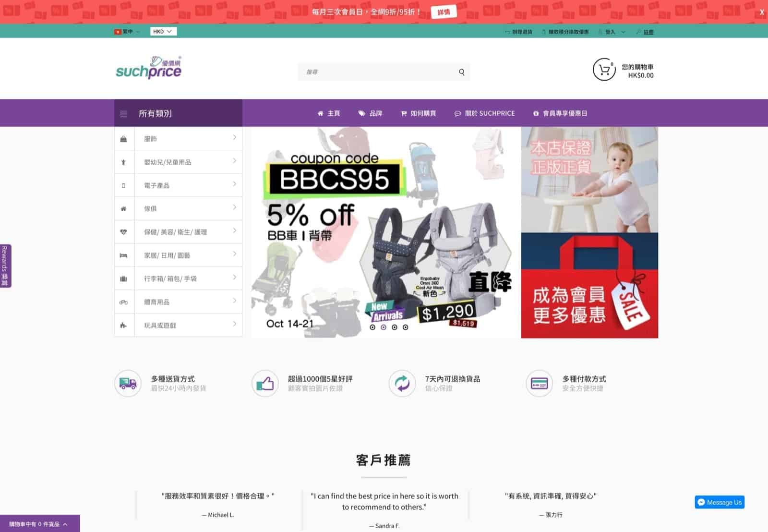Select the third carousel slide dot
768x532 pixels.
click(395, 327)
